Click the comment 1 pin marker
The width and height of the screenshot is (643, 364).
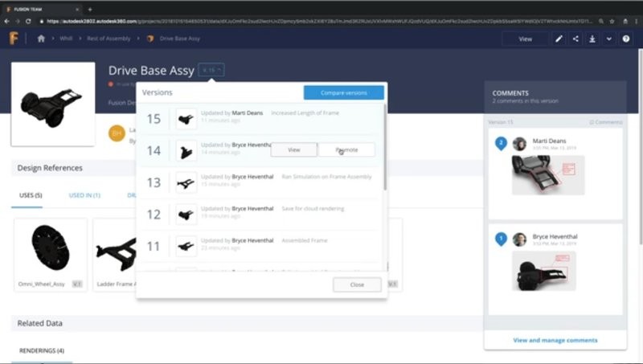click(x=501, y=239)
